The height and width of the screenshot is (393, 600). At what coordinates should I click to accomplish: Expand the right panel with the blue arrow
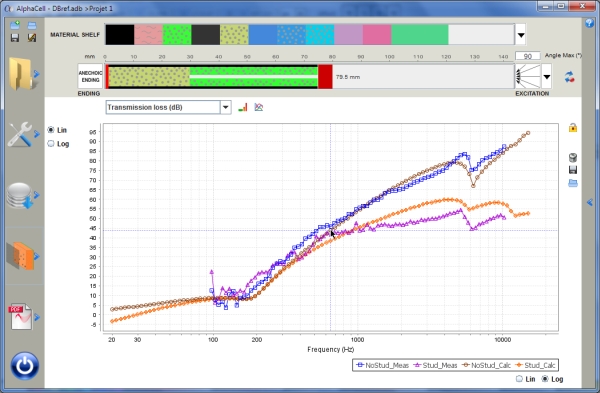tap(590, 202)
